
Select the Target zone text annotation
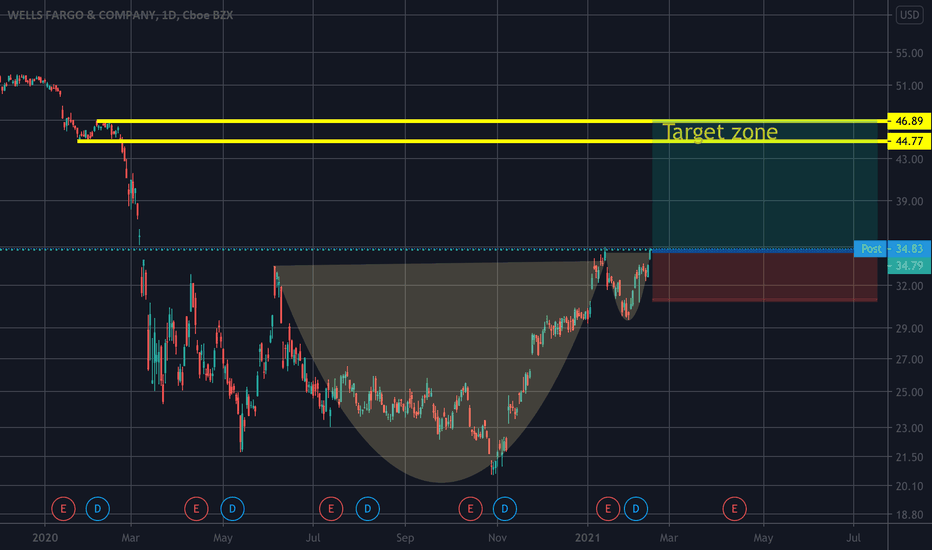720,132
